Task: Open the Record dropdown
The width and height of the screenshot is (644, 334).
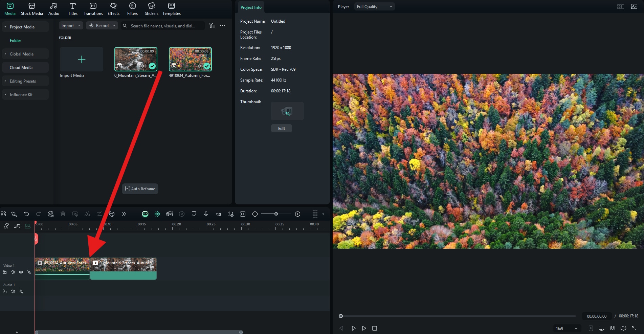Action: click(x=102, y=26)
